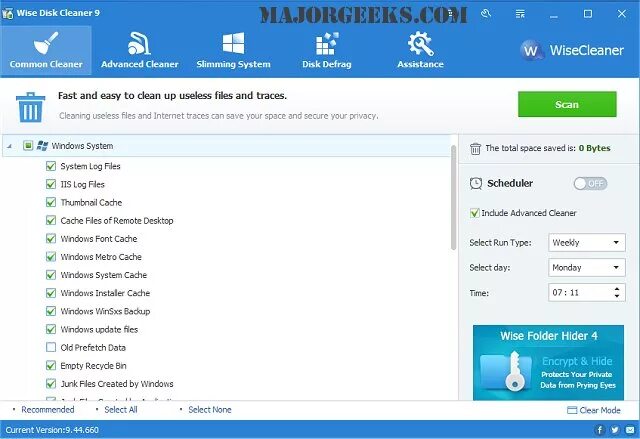Open the Twitter icon in status bar
This screenshot has width=640, height=439.
(x=615, y=430)
